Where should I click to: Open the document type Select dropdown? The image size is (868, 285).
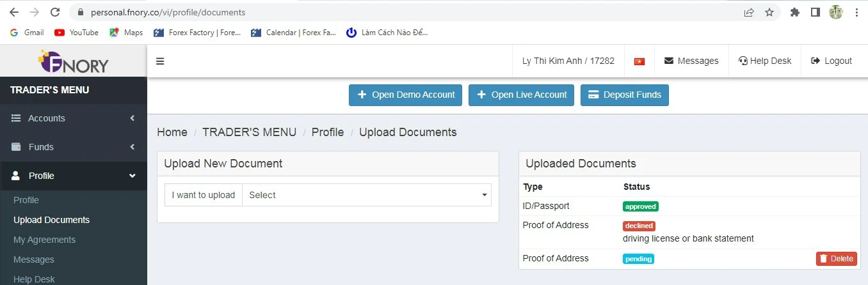[x=366, y=195]
